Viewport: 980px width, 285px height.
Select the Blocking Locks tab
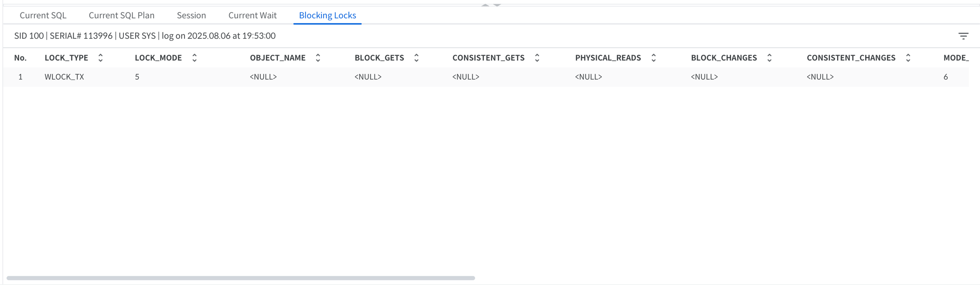point(327,15)
